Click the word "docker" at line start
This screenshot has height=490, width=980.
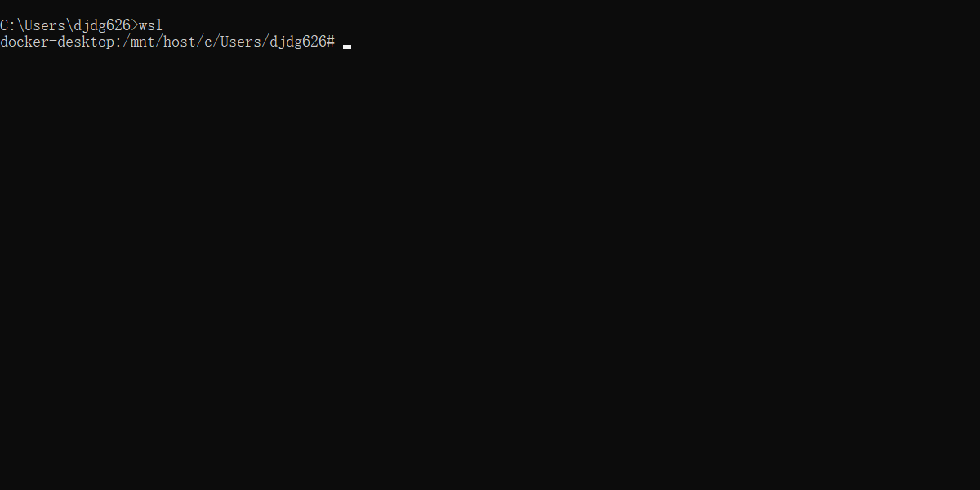click(x=24, y=41)
